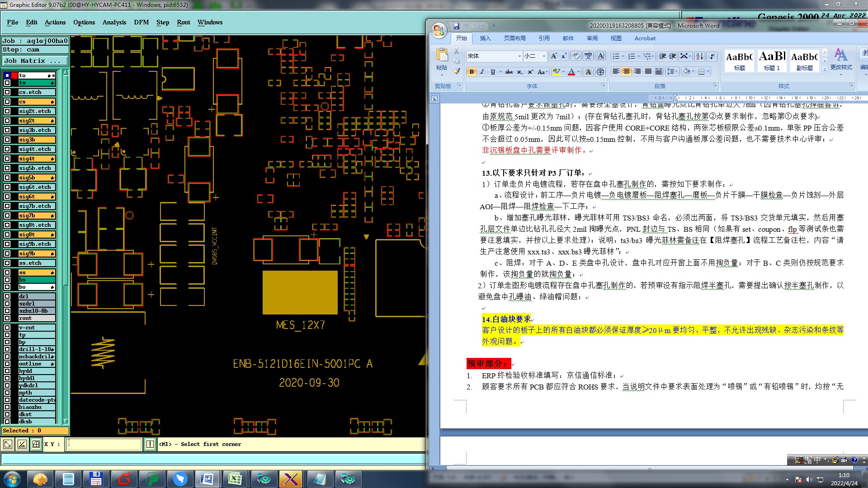Click the Genesis snap grid icon beside X Y
This screenshot has width=868, height=488.
coord(36,444)
